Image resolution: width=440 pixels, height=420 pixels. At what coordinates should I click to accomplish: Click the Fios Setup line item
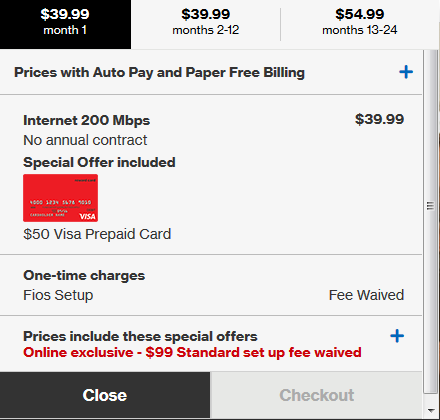click(x=58, y=295)
